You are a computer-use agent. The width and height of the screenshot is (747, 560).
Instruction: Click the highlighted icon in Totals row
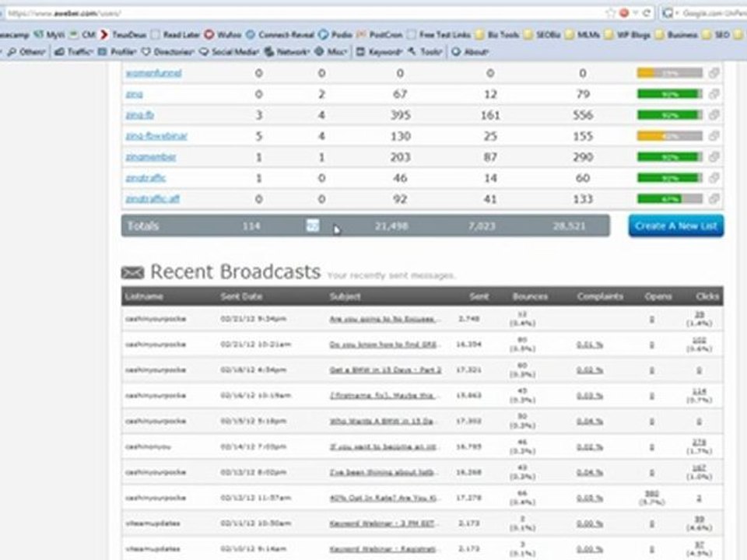click(313, 226)
